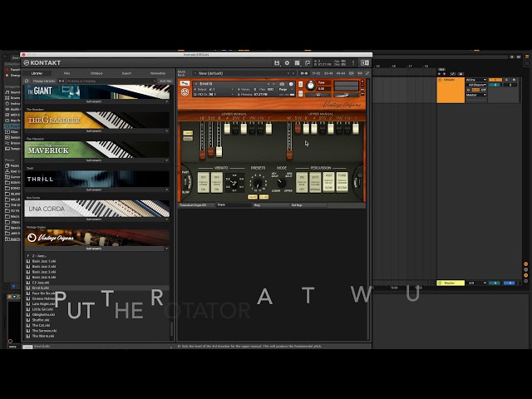Click the minimize rack view icon
The height and width of the screenshot is (399, 532).
[x=308, y=63]
